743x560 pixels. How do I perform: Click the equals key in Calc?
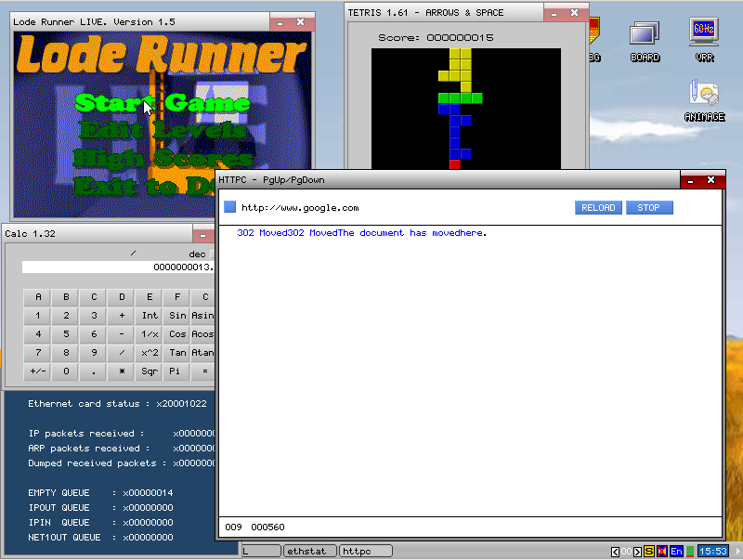point(202,371)
